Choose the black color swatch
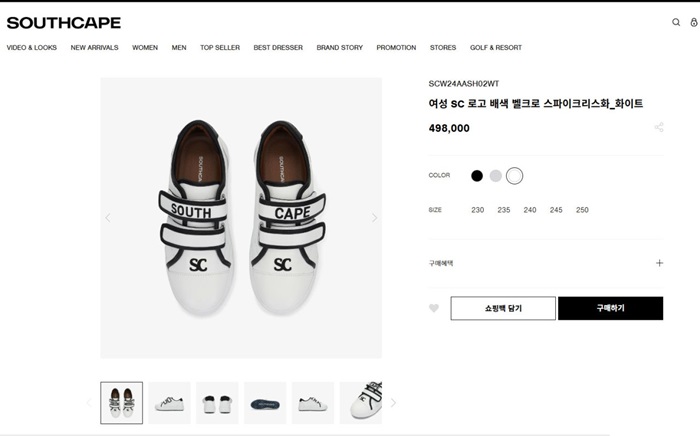 pyautogui.click(x=477, y=176)
